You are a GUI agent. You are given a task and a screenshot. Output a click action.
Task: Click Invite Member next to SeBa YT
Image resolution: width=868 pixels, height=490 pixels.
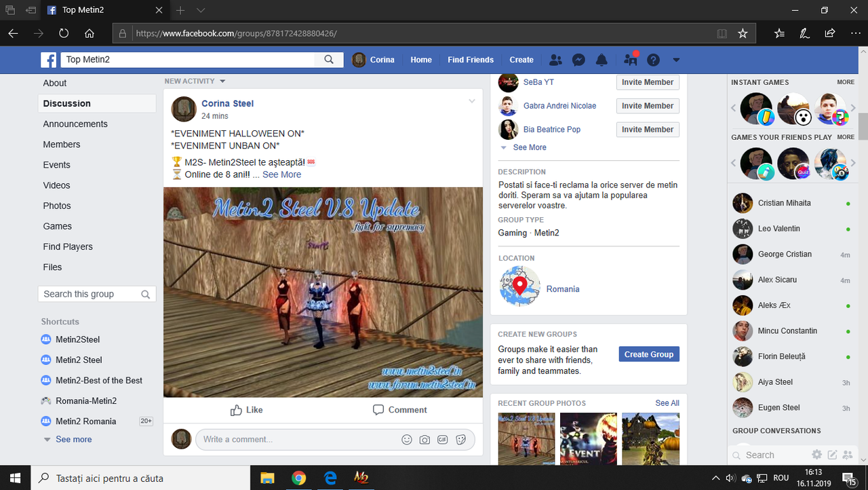(x=648, y=82)
